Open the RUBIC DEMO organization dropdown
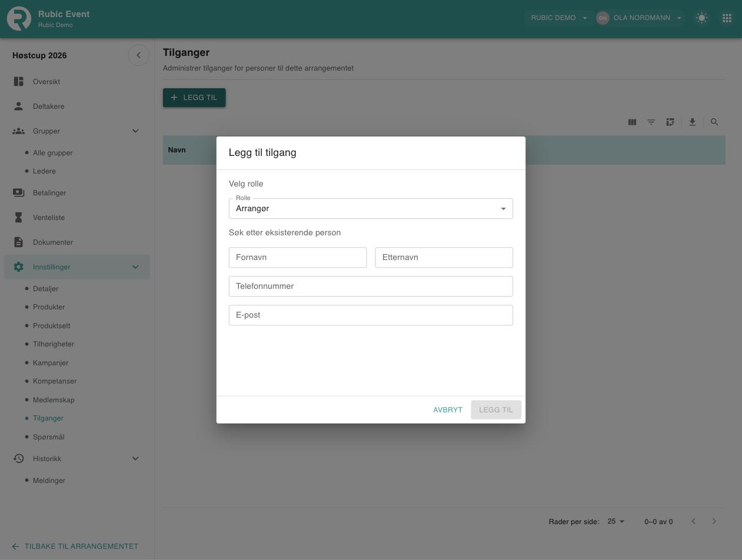Screen dimensions: 742x560 coord(559,18)
